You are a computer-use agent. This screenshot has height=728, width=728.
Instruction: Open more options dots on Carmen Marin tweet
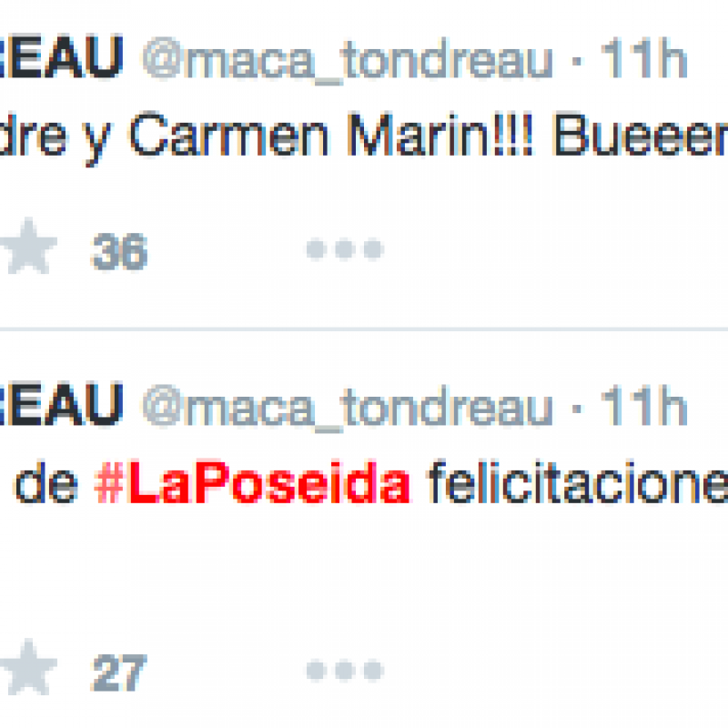tap(345, 248)
